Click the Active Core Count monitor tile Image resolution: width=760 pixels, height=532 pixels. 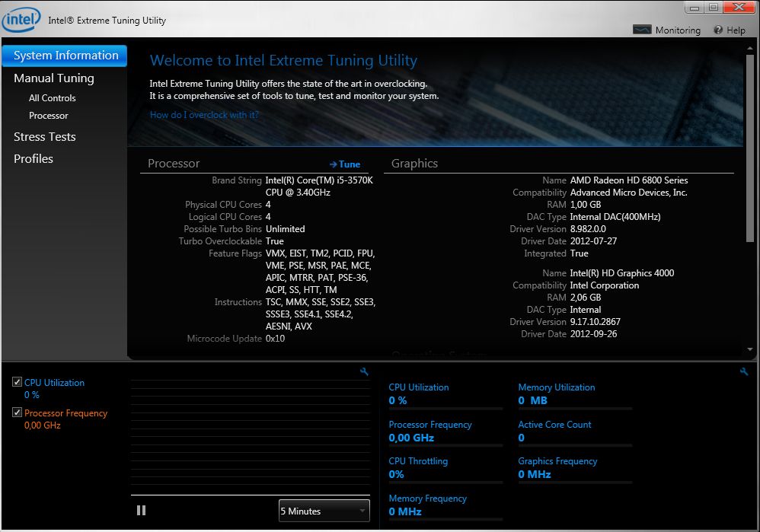pos(575,432)
